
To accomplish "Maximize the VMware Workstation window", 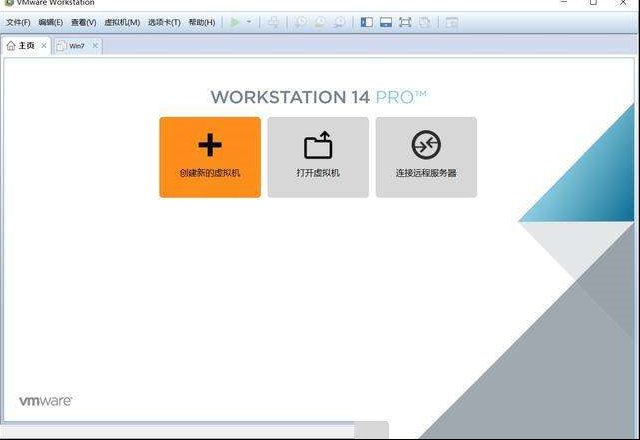I will [x=593, y=2].
